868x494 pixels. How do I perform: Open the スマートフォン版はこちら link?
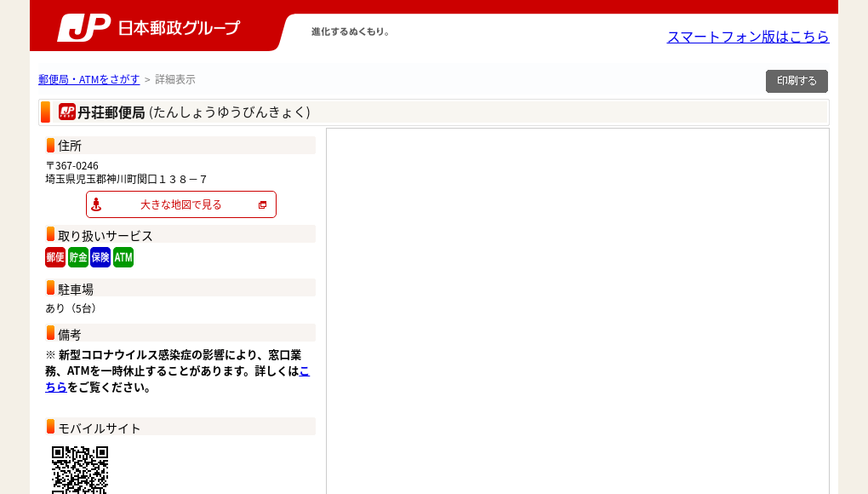(x=748, y=37)
